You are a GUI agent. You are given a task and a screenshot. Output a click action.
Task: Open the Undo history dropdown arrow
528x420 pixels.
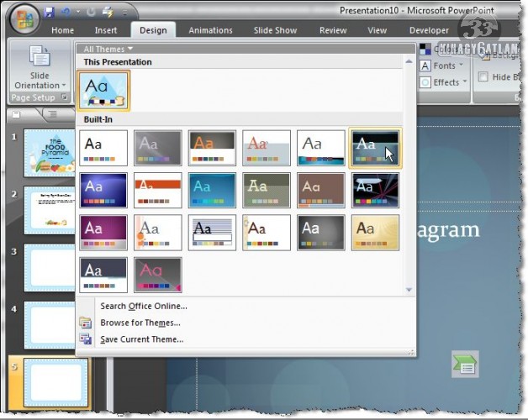pos(78,12)
